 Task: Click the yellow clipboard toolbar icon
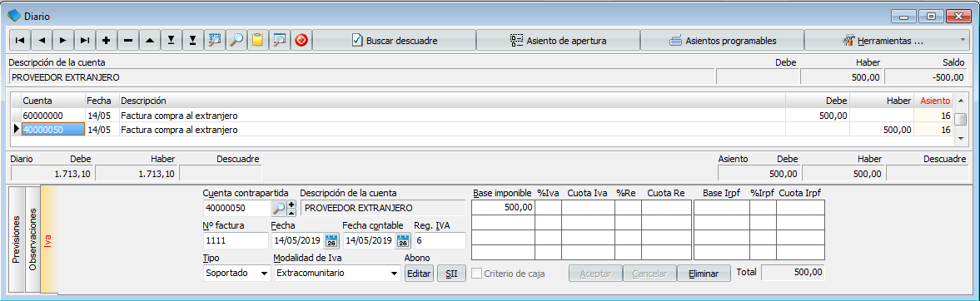(257, 41)
